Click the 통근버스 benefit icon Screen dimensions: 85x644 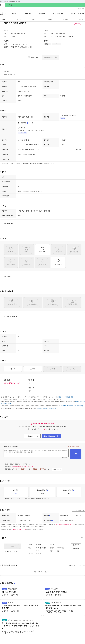pyautogui.click(x=11, y=250)
